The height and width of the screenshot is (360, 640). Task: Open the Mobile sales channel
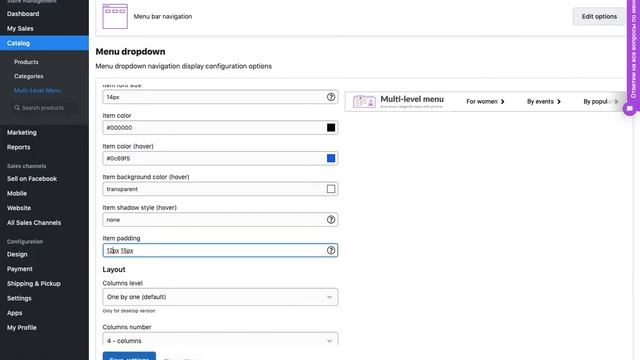coord(17,193)
